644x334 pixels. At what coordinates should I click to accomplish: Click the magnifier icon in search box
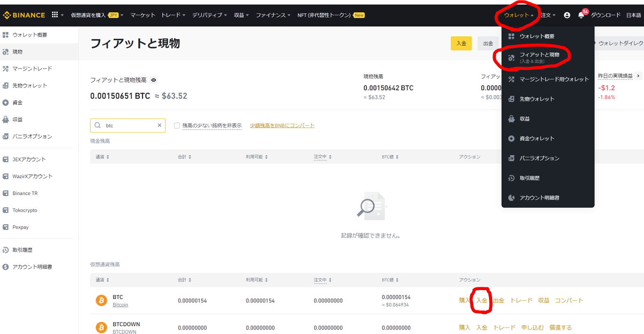(x=98, y=125)
